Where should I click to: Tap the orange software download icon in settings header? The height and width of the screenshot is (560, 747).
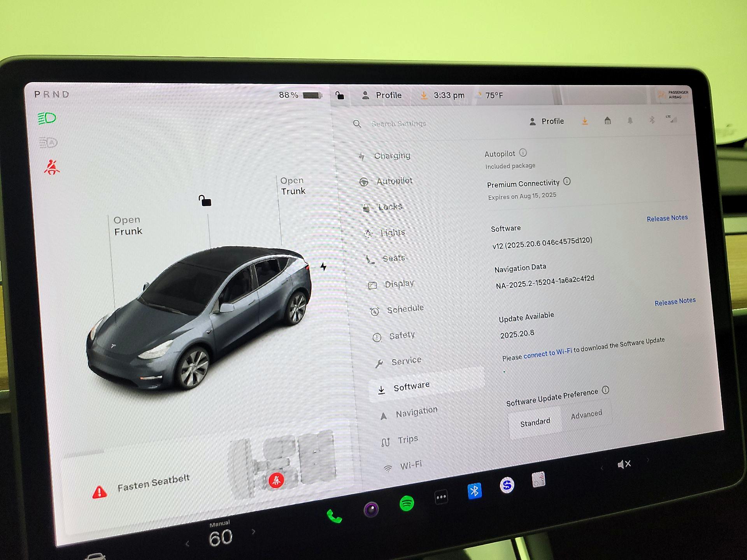click(585, 121)
